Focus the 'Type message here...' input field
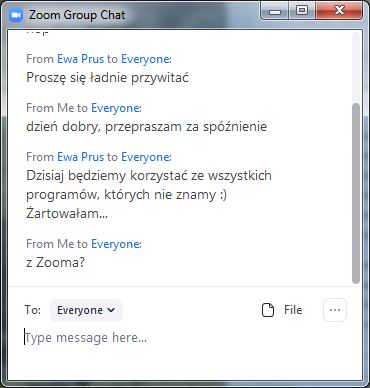 coord(185,338)
